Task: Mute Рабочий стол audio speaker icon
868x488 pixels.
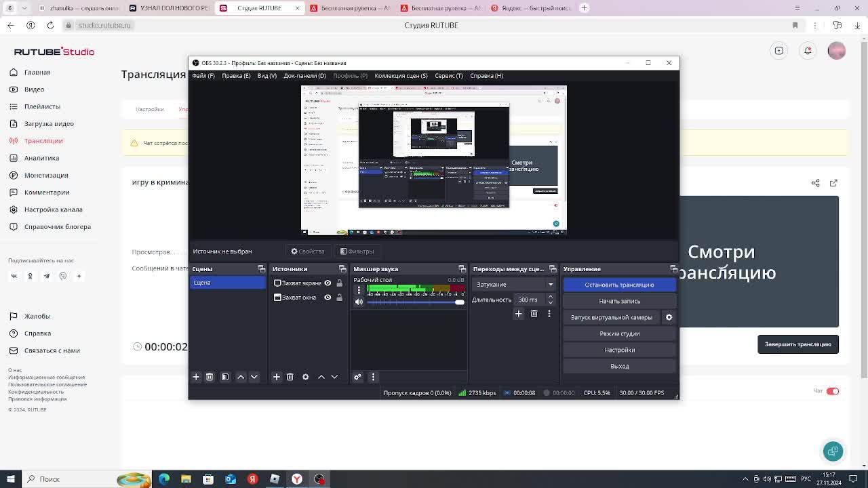Action: pyautogui.click(x=359, y=302)
